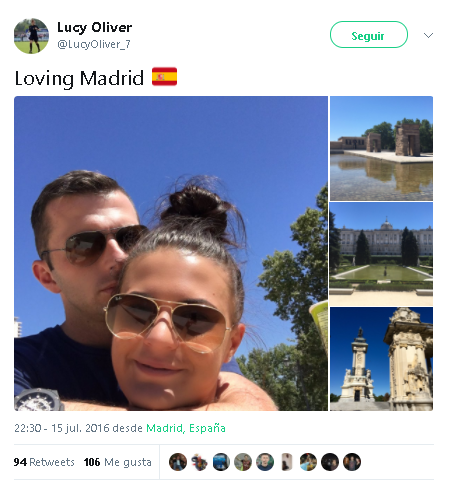Click the Spain flag emoji

point(164,77)
